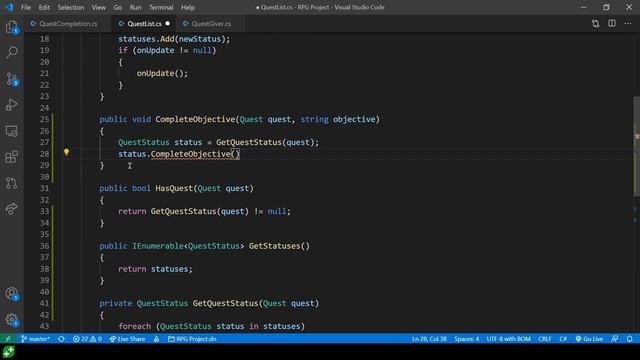This screenshot has width=640, height=360.
Task: Click line number 31 in the gutter
Action: (x=44, y=188)
